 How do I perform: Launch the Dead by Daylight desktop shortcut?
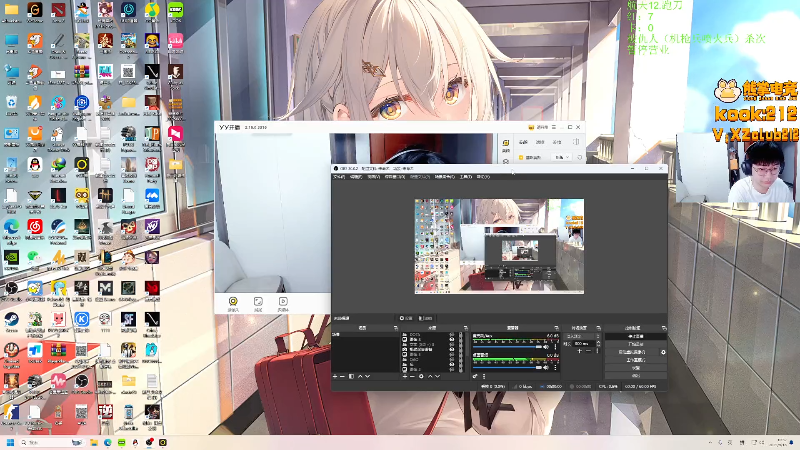[105, 195]
